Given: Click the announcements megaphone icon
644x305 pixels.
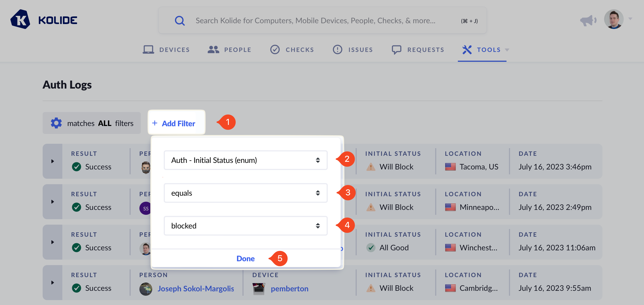Looking at the screenshot, I should click(588, 20).
